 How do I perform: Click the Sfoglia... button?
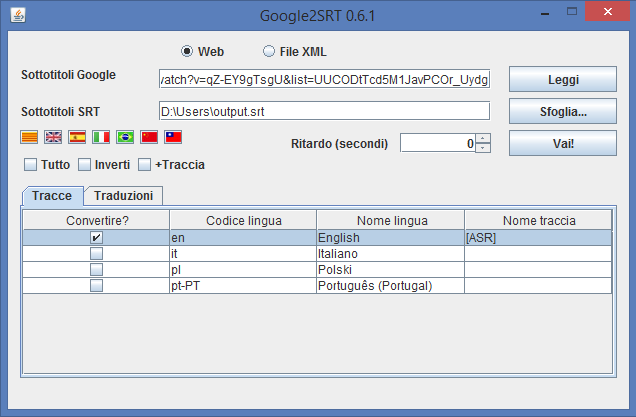pyautogui.click(x=563, y=112)
